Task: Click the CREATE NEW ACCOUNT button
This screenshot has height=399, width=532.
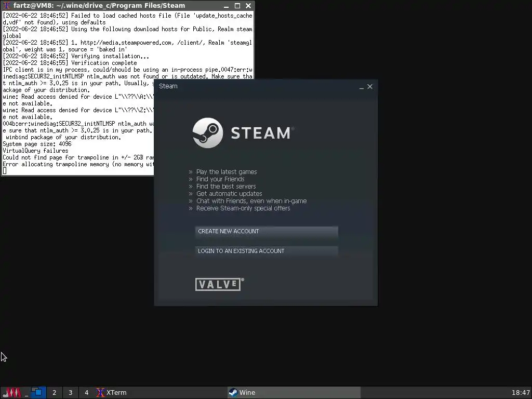Action: pyautogui.click(x=267, y=231)
